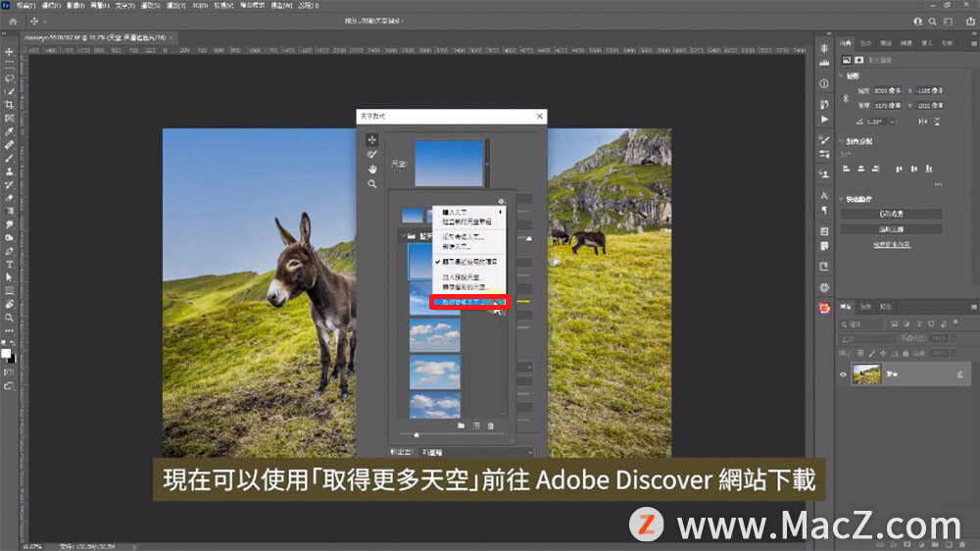Viewport: 980px width, 551px height.
Task: Toggle lock transparent pixels in Layers
Action: click(860, 353)
